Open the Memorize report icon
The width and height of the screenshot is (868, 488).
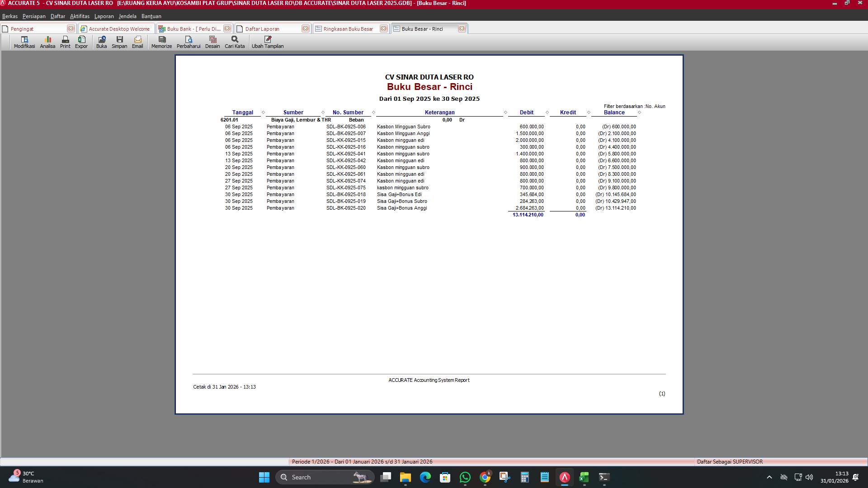coord(161,42)
